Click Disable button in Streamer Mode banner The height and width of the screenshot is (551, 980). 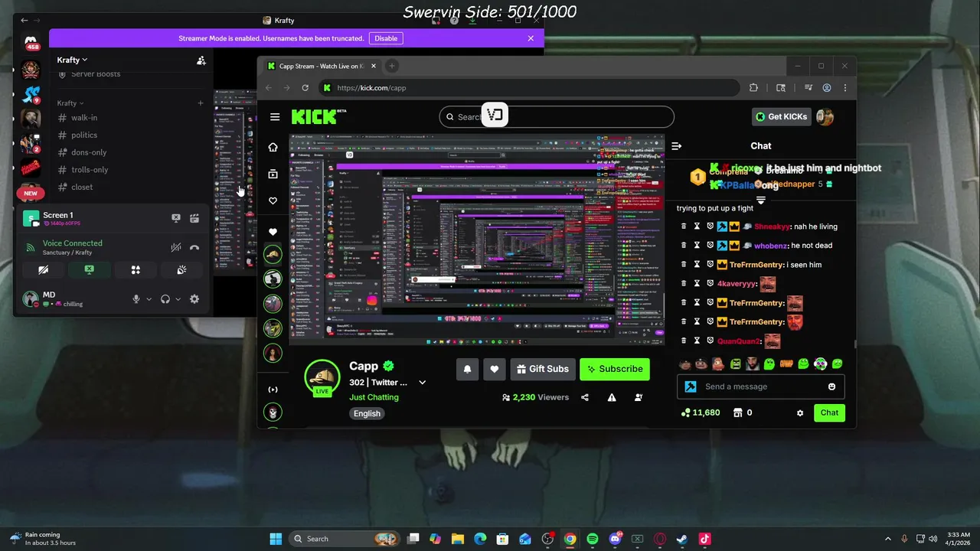click(386, 38)
